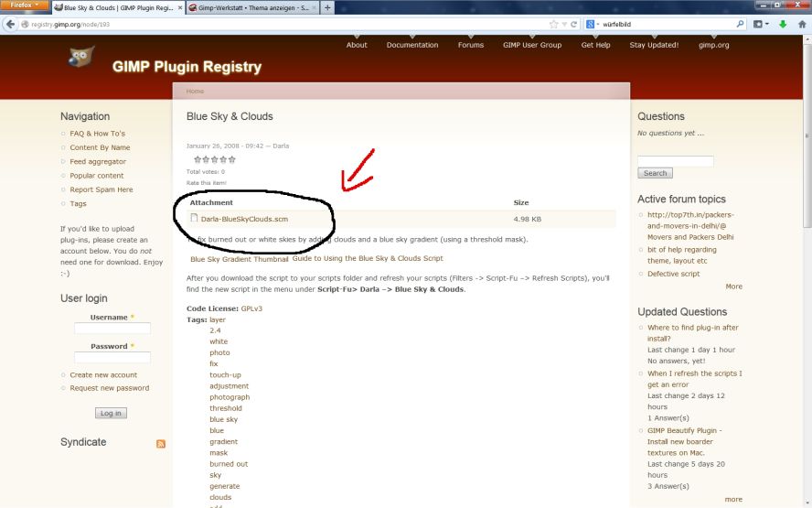Focus the browser search box with würfelbild
This screenshot has width=812, height=508.
pyautogui.click(x=668, y=24)
